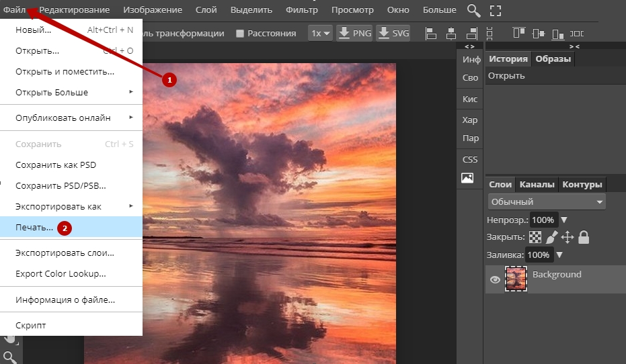Open the 1x scale dropdown
The height and width of the screenshot is (364, 626).
(320, 33)
